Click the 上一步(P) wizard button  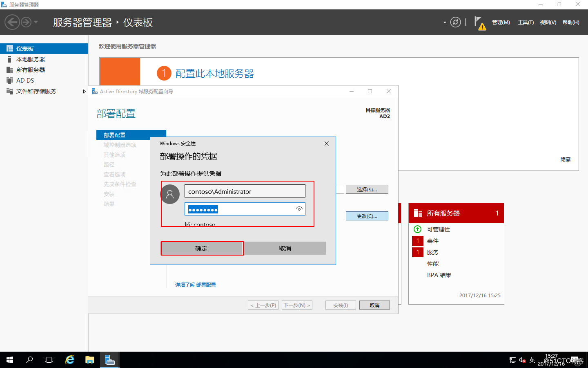point(263,305)
